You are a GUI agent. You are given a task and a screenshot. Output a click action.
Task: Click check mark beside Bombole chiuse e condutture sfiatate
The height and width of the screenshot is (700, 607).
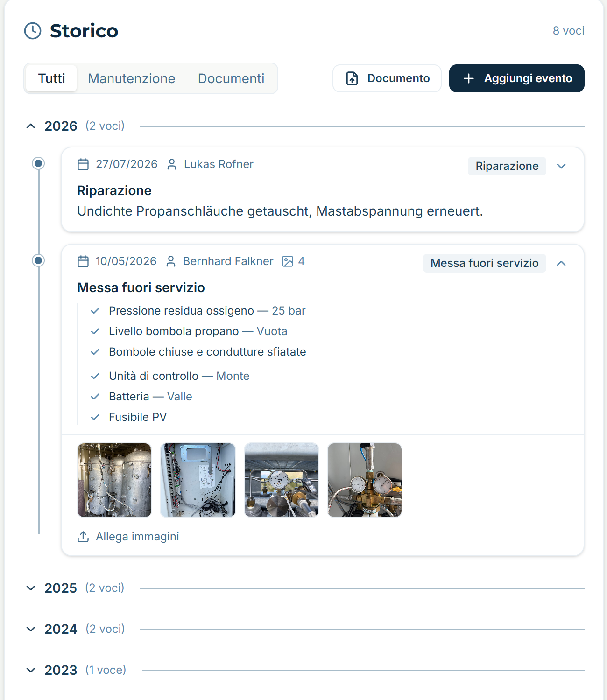(x=95, y=352)
